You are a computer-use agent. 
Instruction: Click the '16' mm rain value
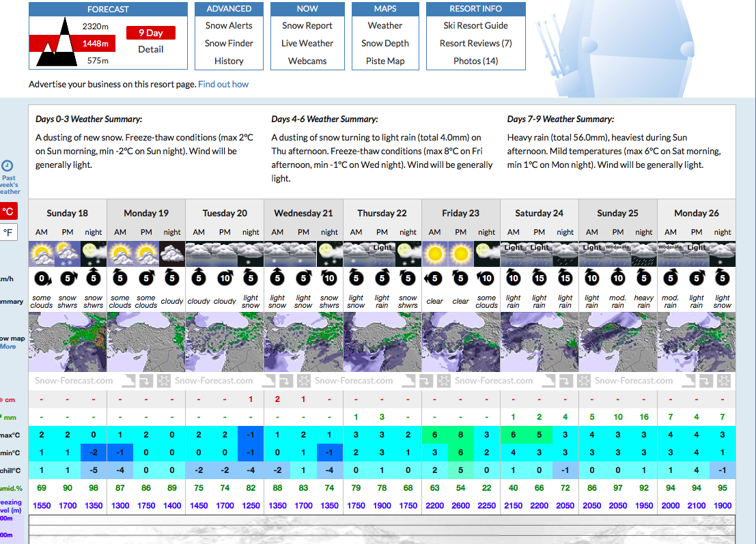(x=644, y=417)
